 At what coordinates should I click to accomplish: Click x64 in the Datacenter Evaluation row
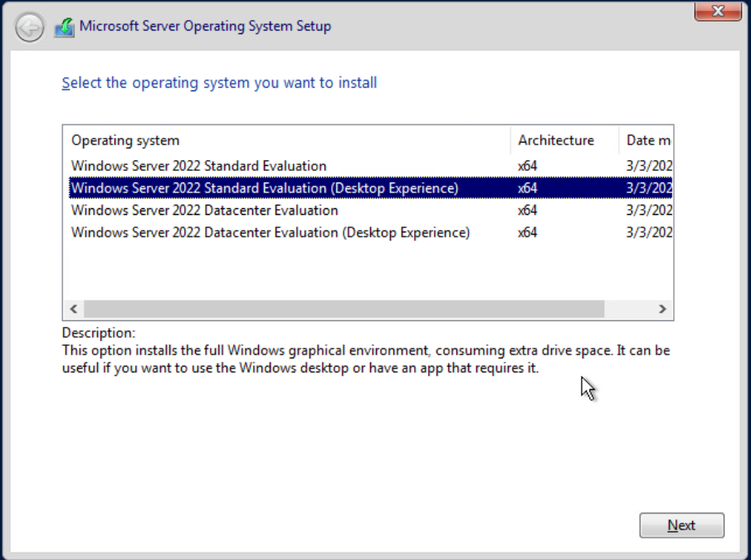pyautogui.click(x=527, y=211)
